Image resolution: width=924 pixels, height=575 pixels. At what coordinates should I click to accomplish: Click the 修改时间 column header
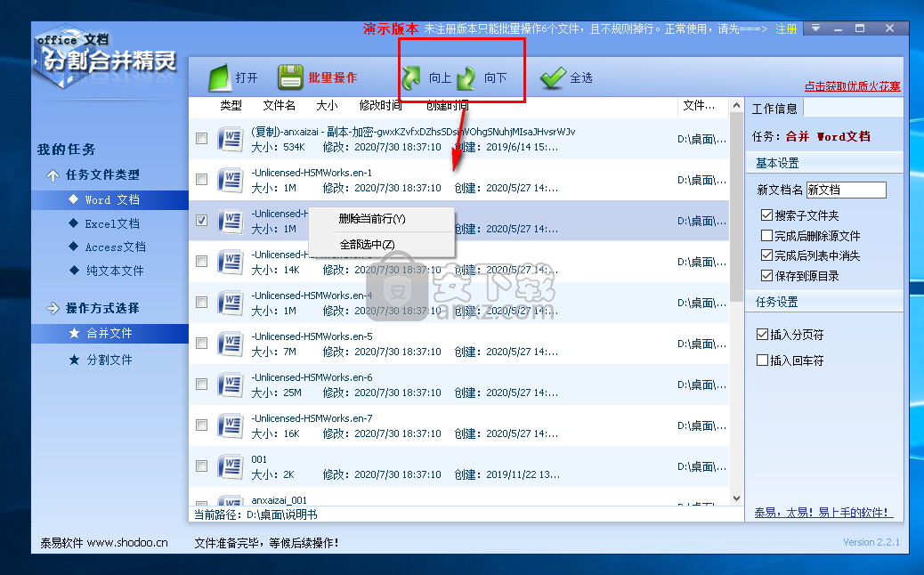(x=381, y=105)
